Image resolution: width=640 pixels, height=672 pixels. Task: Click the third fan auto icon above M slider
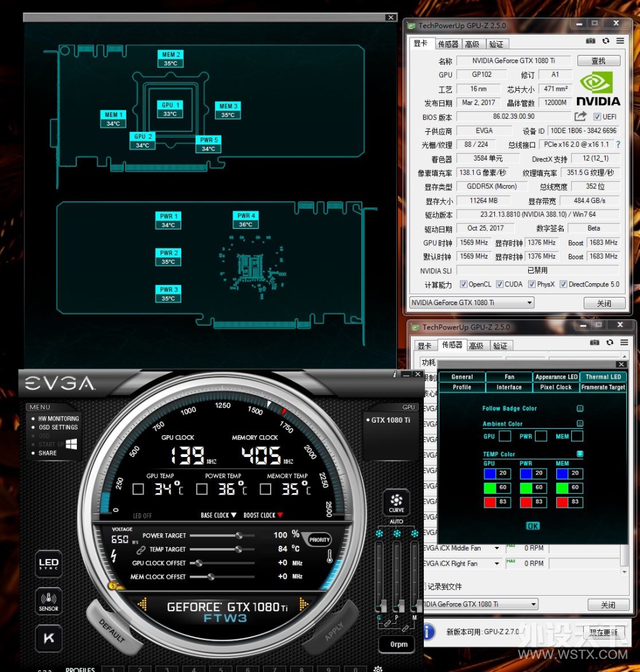coord(414,534)
